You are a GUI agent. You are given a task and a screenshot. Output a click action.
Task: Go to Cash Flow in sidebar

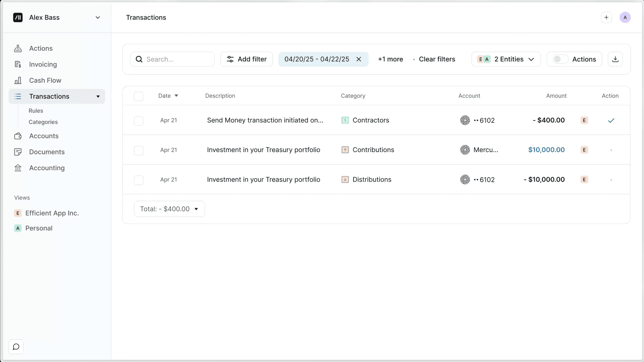pos(45,80)
